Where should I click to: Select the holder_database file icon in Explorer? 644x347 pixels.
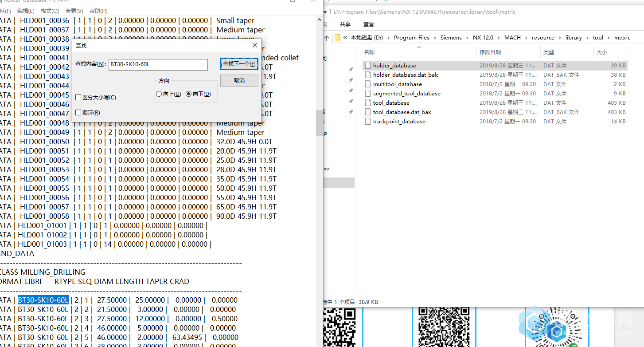tap(367, 65)
